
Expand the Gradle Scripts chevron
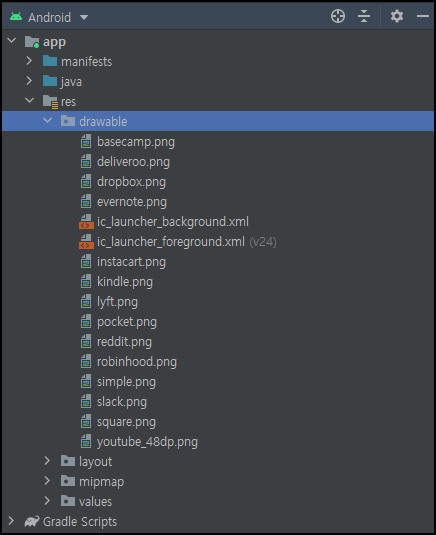pos(11,521)
